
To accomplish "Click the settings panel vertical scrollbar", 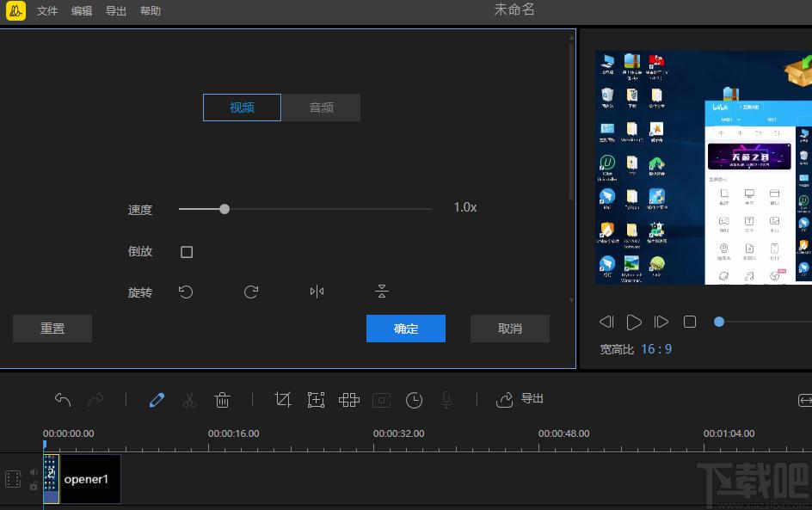I will [572, 121].
